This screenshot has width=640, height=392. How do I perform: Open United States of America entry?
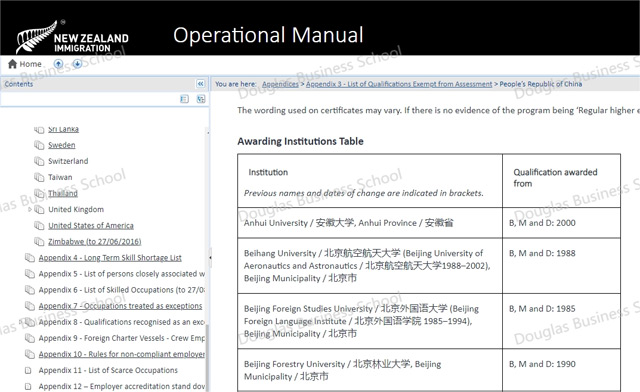(91, 225)
